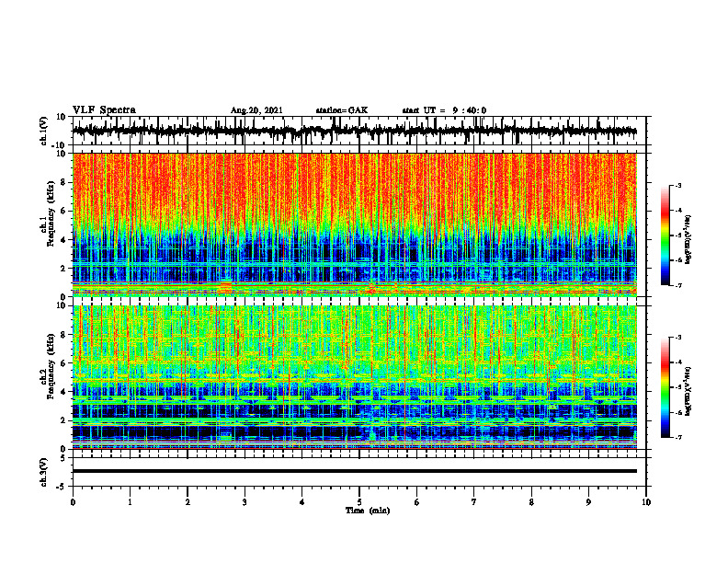
Task: Click the 'ch.3(V)' axis label
Action: tap(44, 472)
